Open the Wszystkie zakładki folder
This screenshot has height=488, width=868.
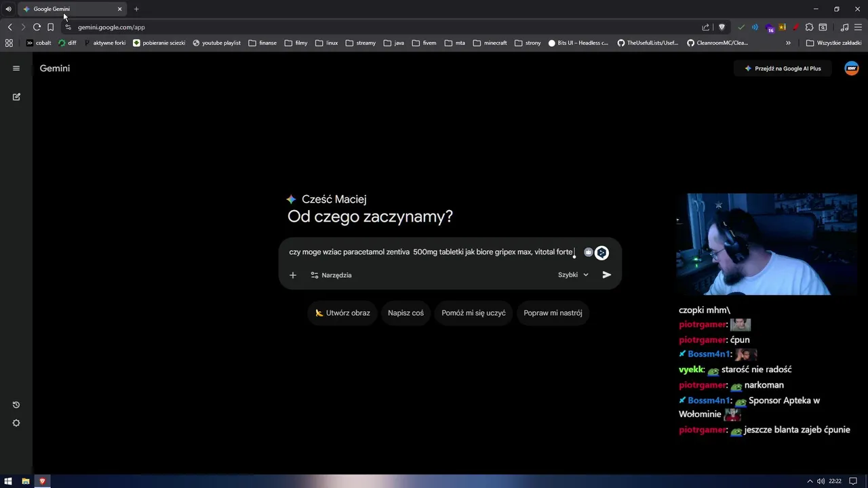pyautogui.click(x=833, y=43)
